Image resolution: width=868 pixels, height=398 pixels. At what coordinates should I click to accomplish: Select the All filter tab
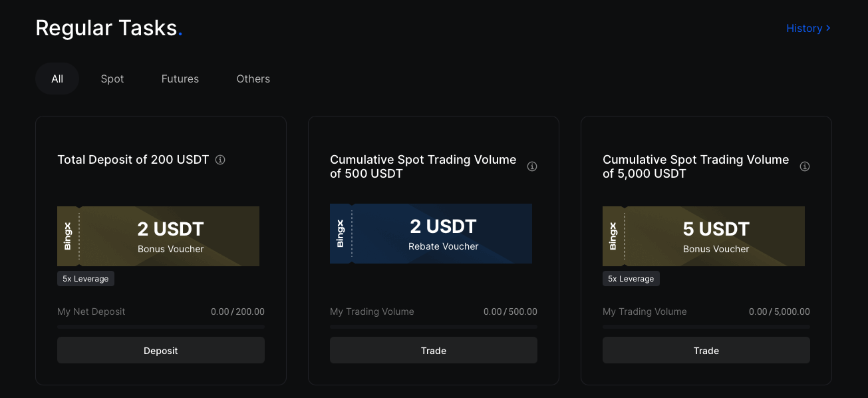point(57,79)
